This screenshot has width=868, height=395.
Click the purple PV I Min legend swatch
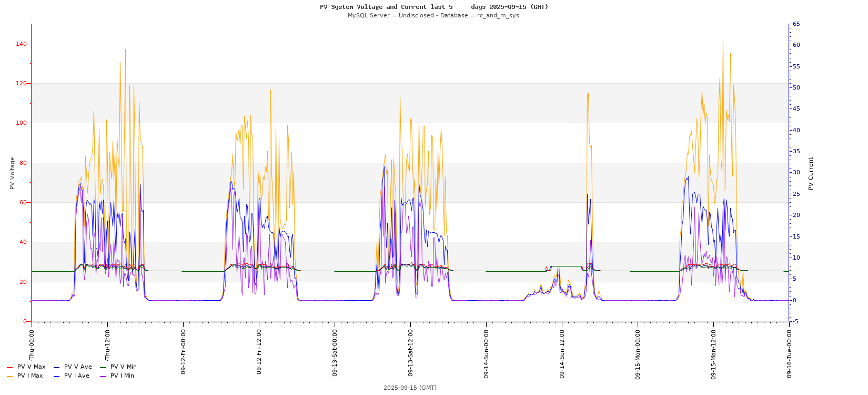[x=103, y=377]
